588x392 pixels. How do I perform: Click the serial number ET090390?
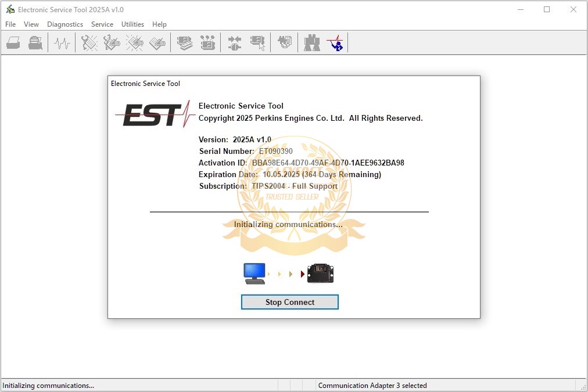click(275, 152)
